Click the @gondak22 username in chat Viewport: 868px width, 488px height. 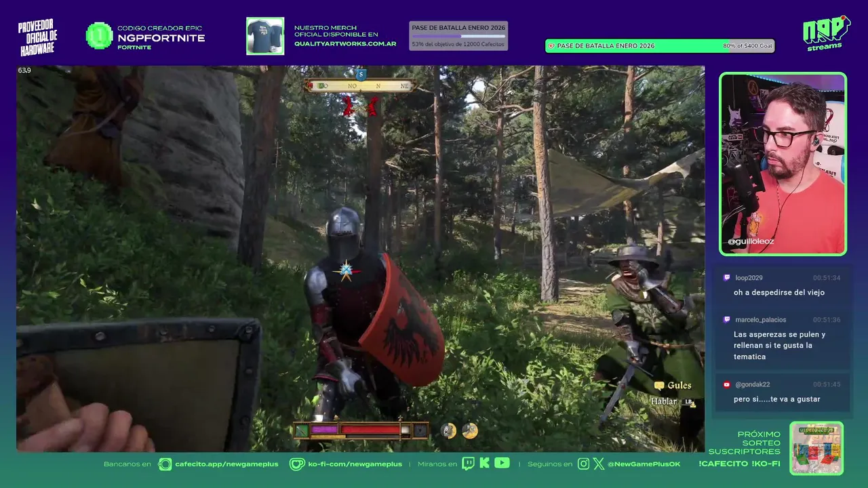click(752, 384)
